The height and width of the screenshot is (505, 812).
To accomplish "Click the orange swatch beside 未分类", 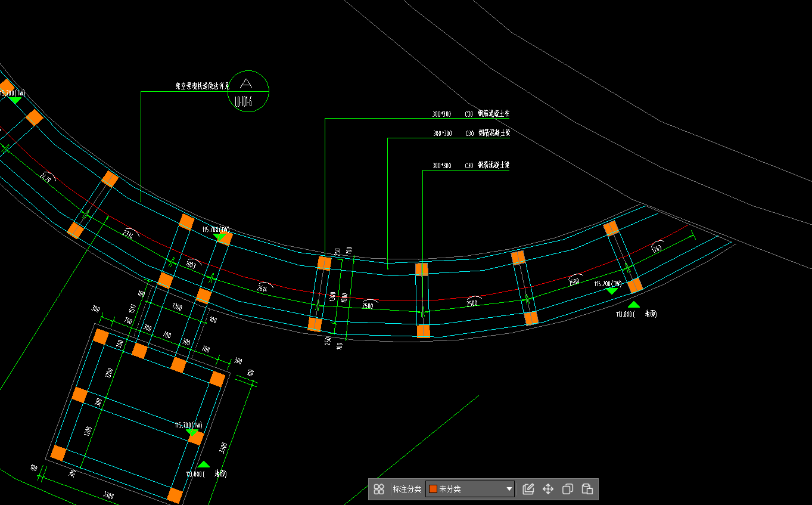I will (x=433, y=489).
